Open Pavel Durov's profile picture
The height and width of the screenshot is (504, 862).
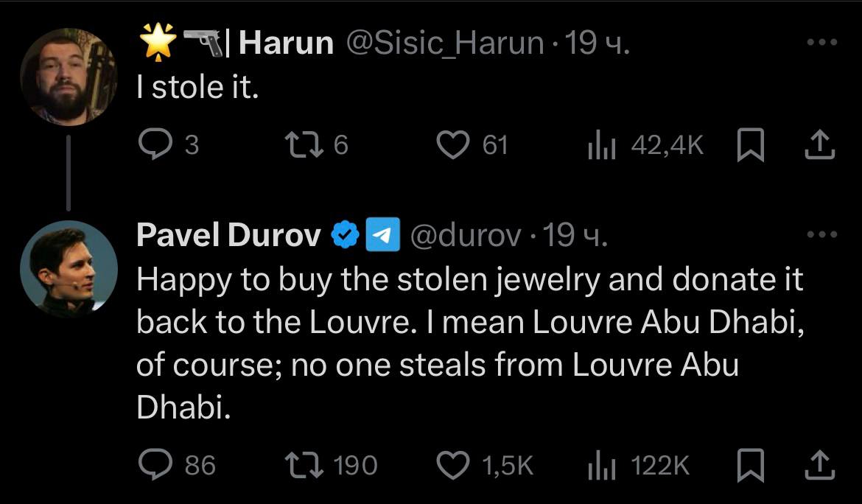tap(68, 269)
